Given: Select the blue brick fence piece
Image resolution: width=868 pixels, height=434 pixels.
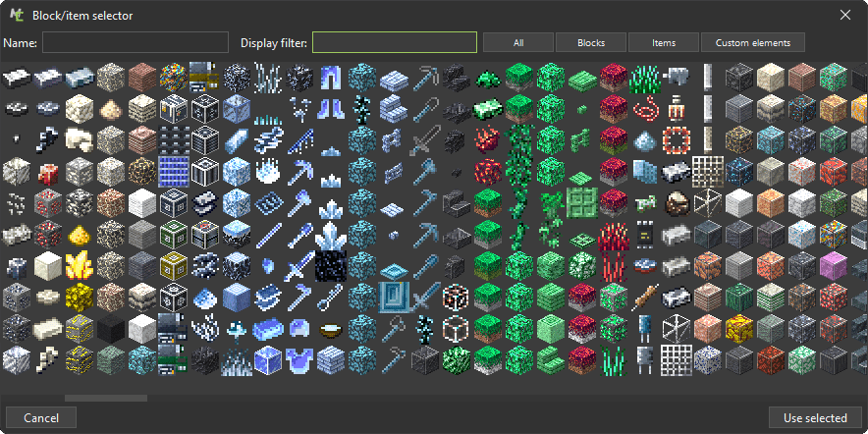Looking at the screenshot, I should (394, 140).
